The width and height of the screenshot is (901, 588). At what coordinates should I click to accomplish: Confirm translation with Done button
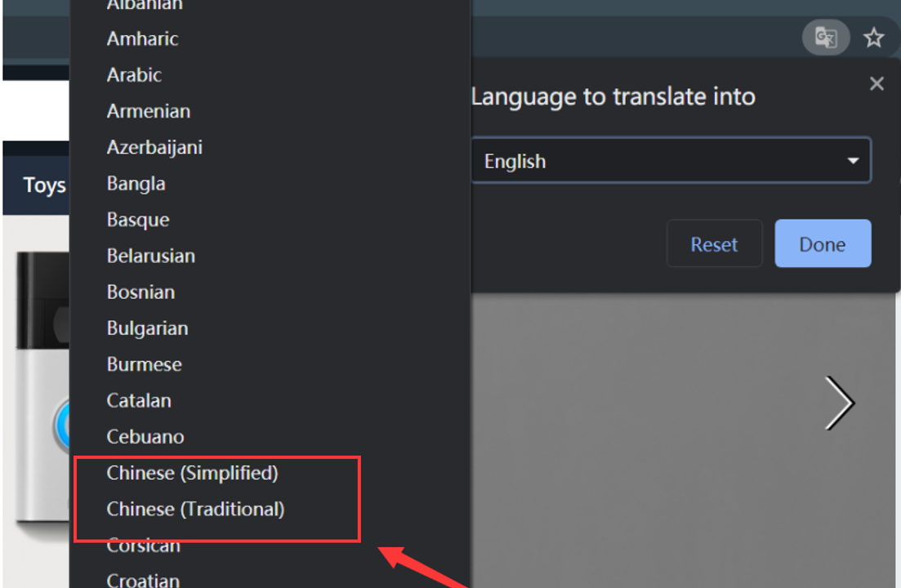(x=823, y=244)
